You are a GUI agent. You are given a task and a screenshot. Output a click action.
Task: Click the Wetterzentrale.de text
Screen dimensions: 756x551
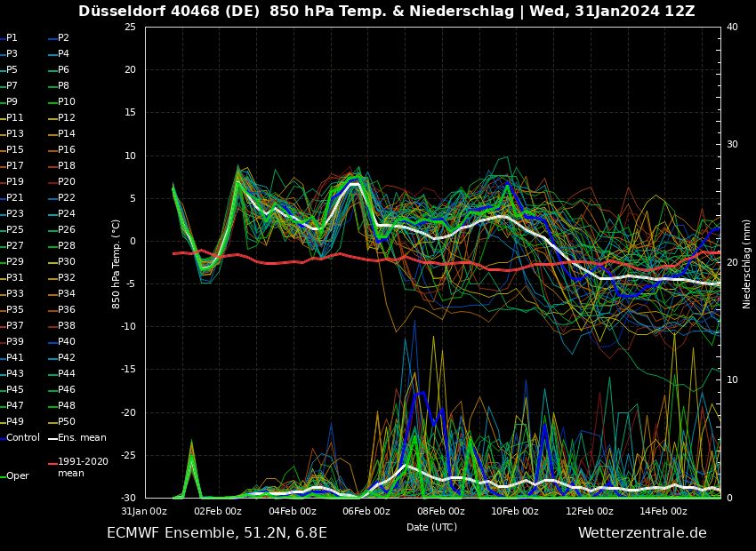pyautogui.click(x=641, y=533)
